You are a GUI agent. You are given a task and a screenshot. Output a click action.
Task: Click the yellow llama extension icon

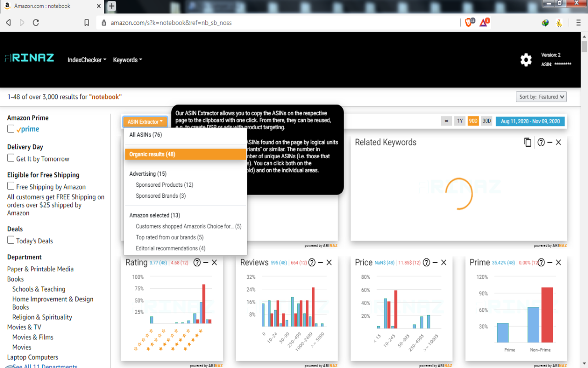(x=559, y=23)
